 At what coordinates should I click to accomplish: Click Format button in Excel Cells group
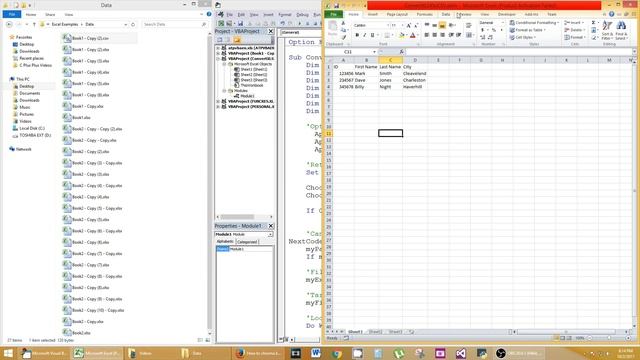575,38
